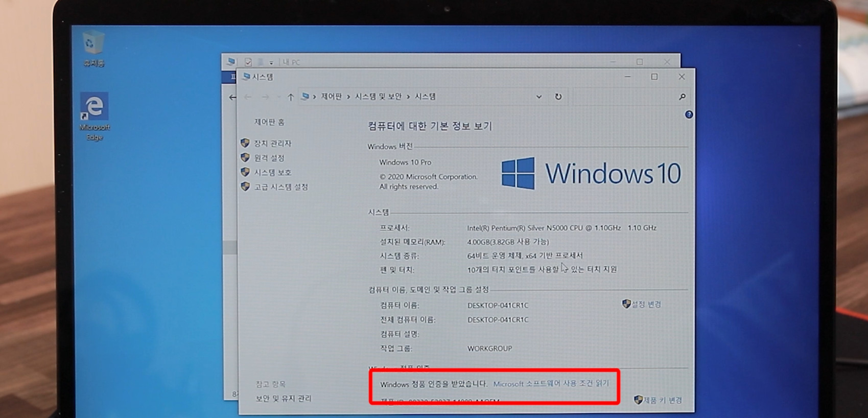Click the computer icon in address bar
This screenshot has height=418, width=868.
pyautogui.click(x=305, y=97)
